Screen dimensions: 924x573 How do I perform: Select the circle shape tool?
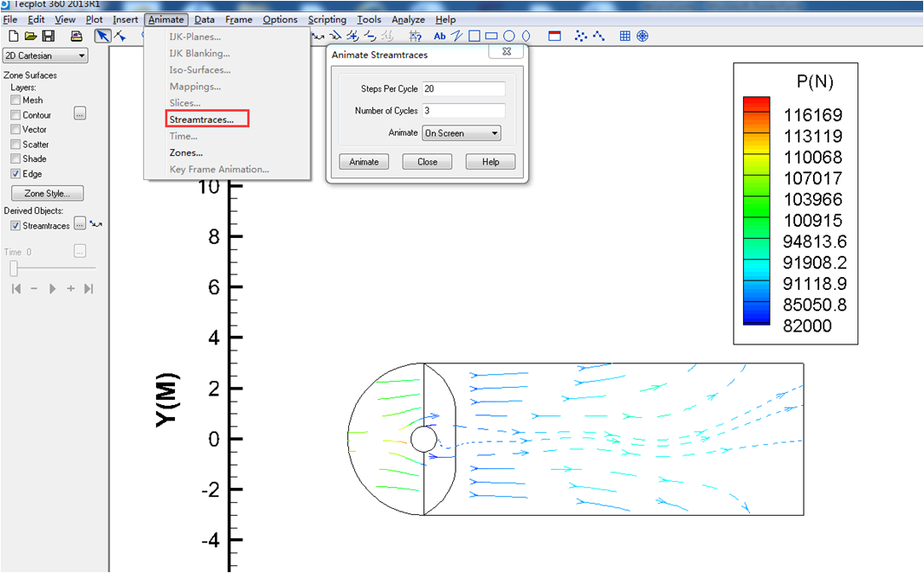[x=509, y=36]
